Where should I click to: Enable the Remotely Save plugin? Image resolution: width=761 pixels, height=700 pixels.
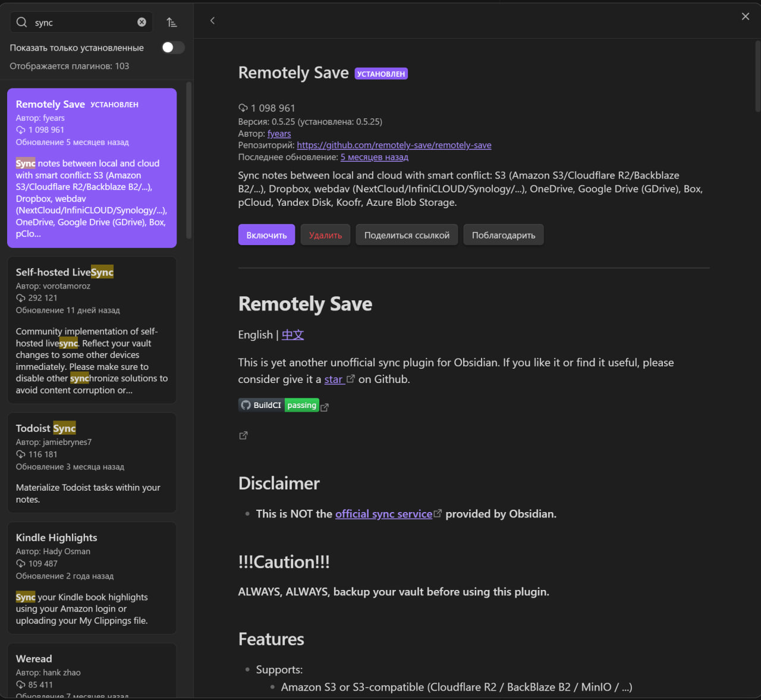pyautogui.click(x=266, y=235)
